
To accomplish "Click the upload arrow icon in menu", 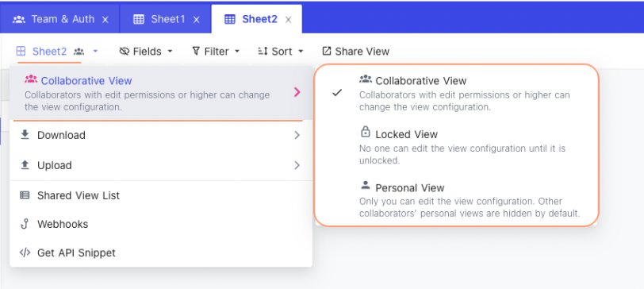I will point(25,165).
